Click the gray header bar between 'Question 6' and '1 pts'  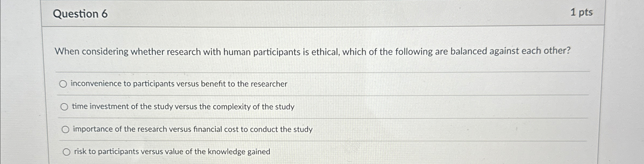pos(339,13)
